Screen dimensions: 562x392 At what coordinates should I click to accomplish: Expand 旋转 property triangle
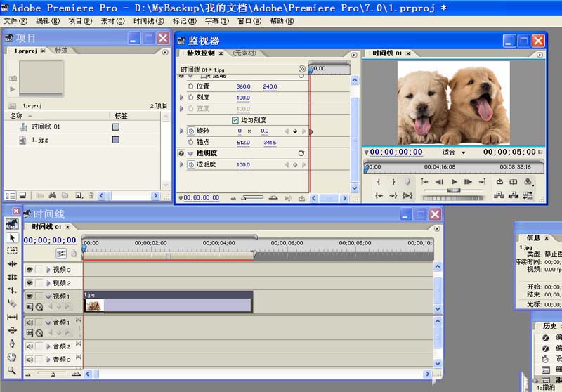(x=181, y=131)
